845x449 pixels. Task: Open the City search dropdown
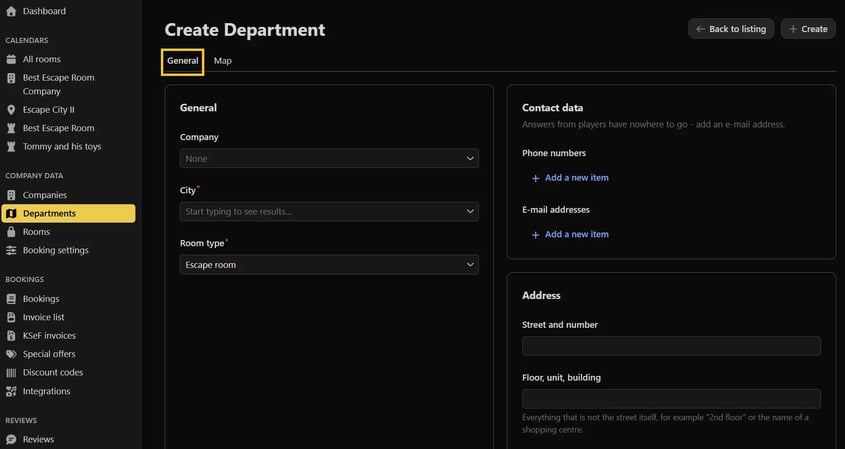pyautogui.click(x=329, y=211)
